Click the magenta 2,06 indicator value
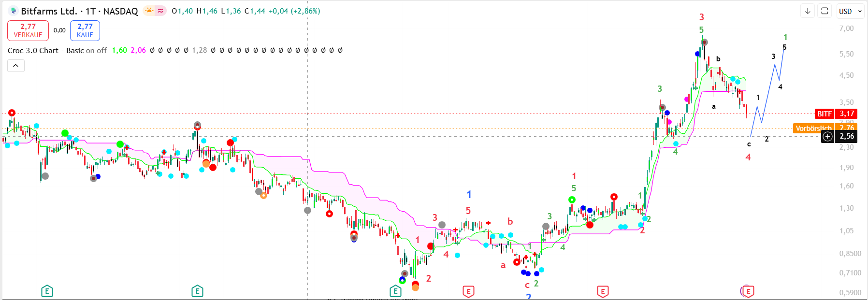Viewport: 868px width, 300px height. tap(138, 50)
